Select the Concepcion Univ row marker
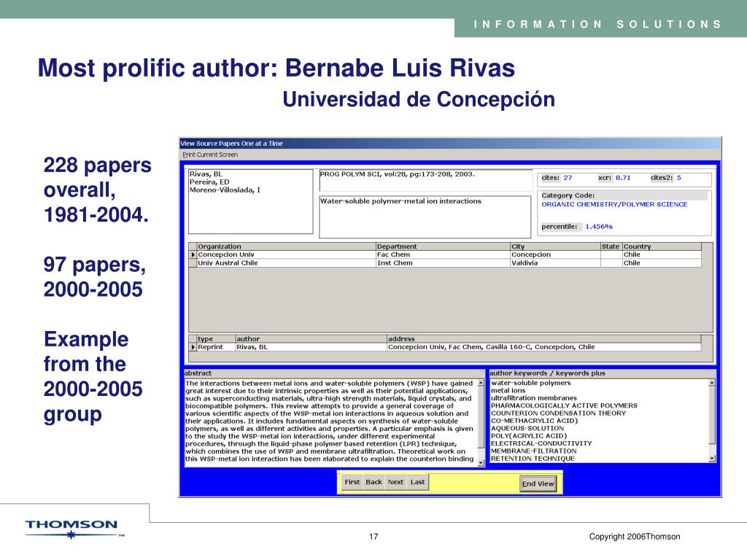This screenshot has width=747, height=560. tap(193, 254)
